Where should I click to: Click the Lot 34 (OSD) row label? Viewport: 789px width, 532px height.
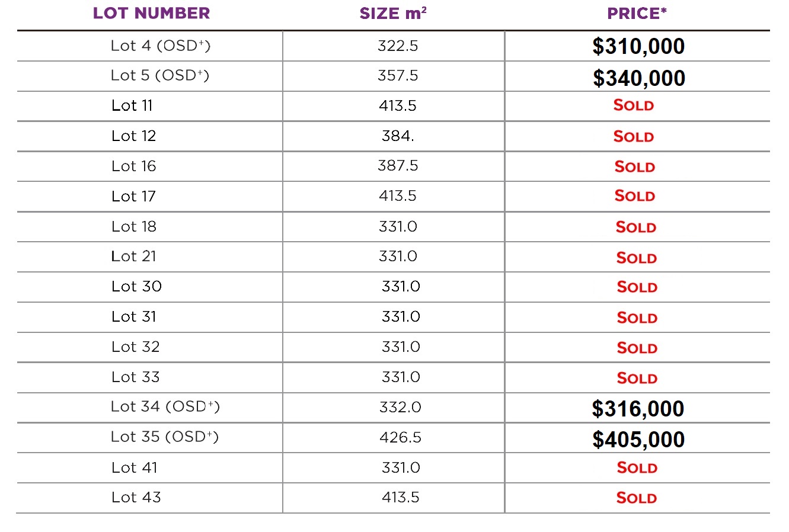click(165, 407)
